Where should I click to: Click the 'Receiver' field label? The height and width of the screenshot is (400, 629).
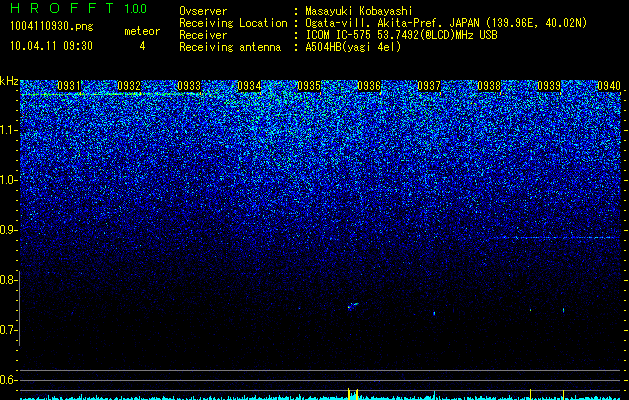click(x=203, y=35)
